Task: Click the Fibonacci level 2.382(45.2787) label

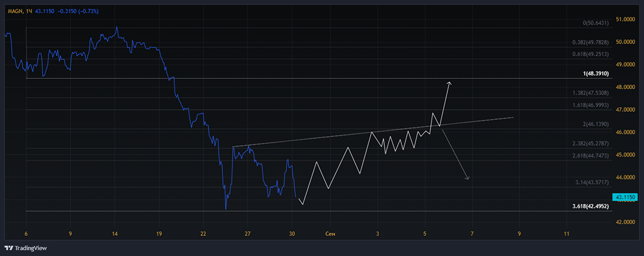Action: click(591, 143)
